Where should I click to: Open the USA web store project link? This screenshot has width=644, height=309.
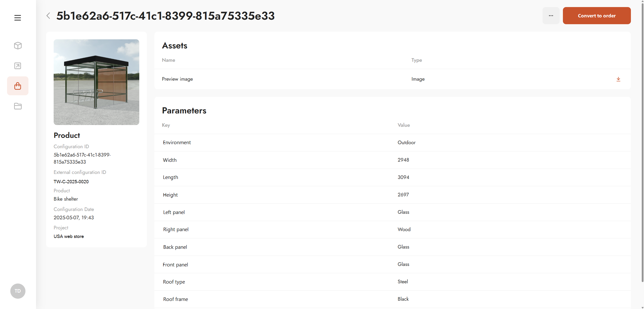69,236
